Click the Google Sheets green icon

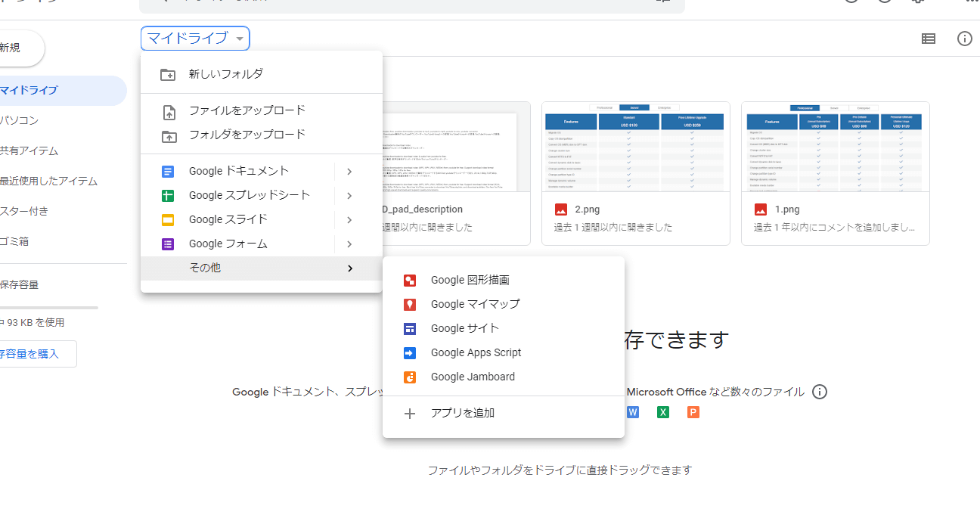point(168,196)
